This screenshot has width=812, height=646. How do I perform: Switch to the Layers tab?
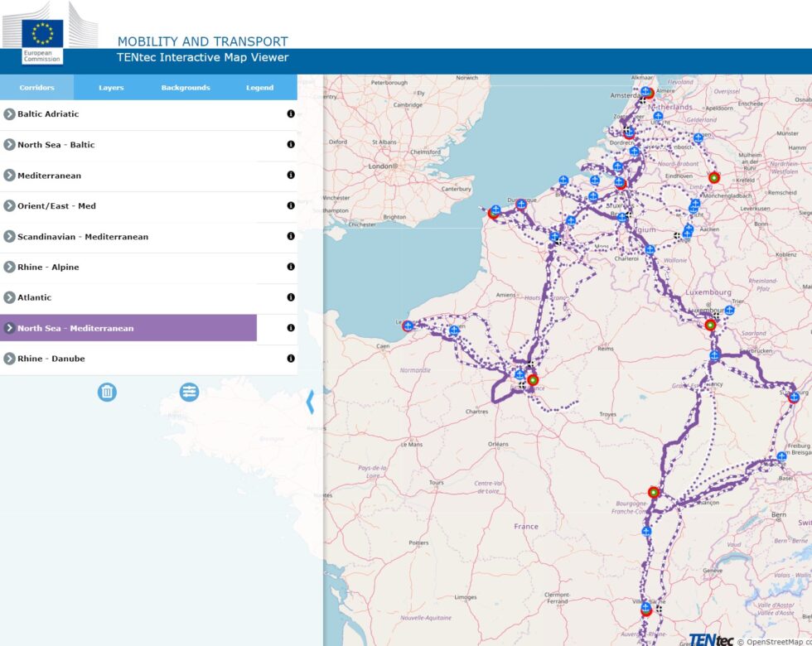pos(110,87)
